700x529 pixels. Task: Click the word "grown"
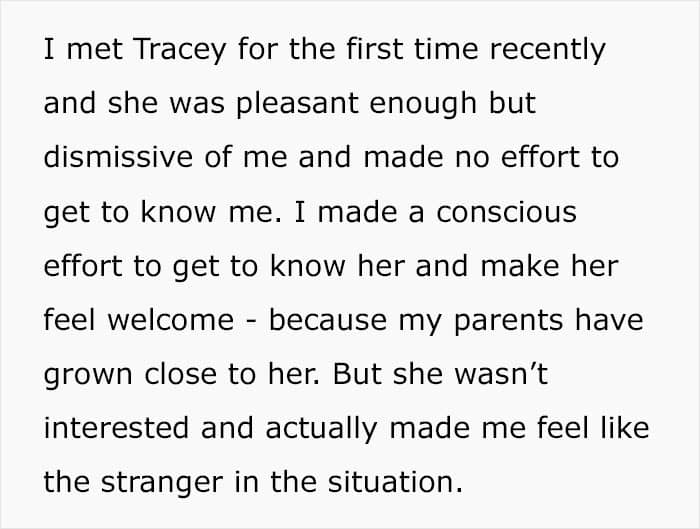click(x=88, y=374)
